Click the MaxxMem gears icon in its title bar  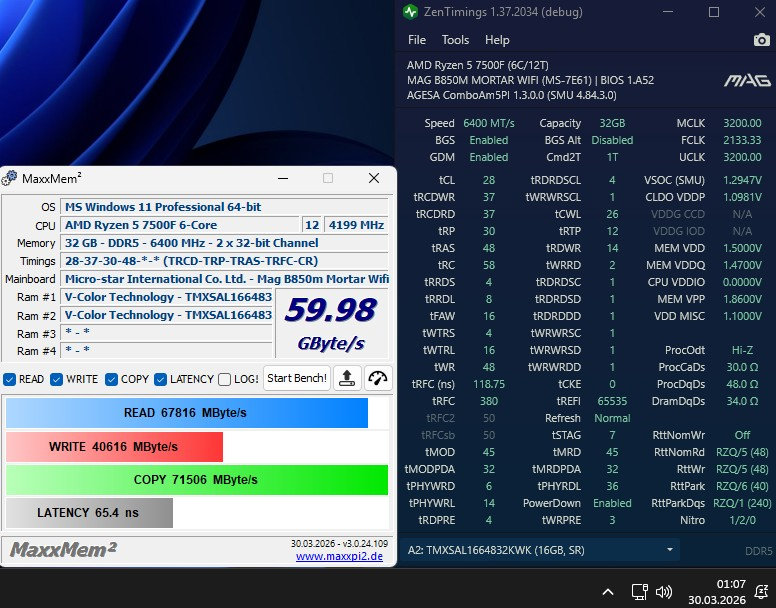(9, 178)
